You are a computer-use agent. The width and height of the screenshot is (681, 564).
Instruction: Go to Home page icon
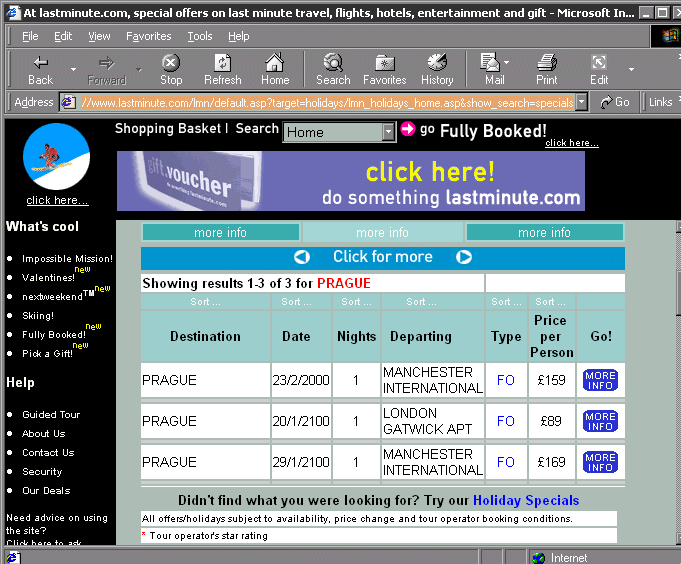point(274,63)
